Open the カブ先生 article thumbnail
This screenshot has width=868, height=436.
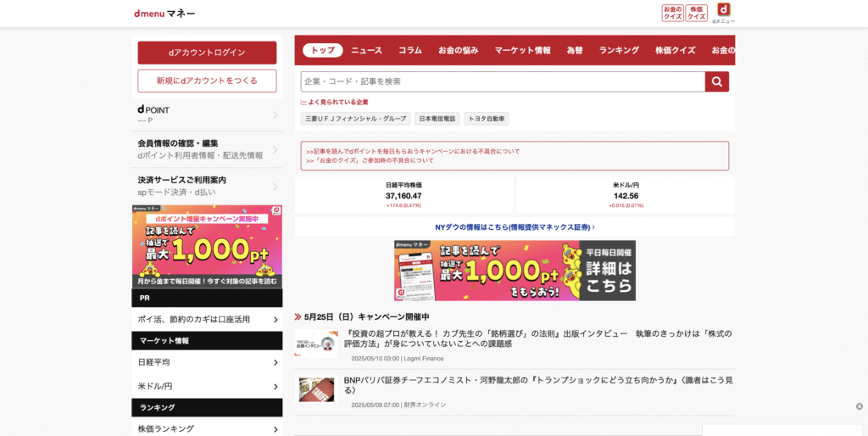tap(316, 344)
